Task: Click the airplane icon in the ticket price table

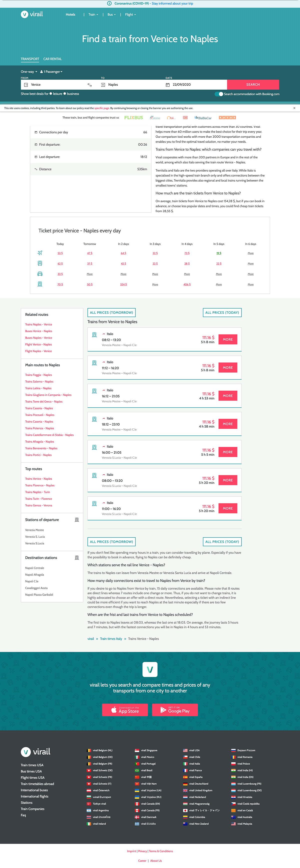Action: [x=40, y=253]
